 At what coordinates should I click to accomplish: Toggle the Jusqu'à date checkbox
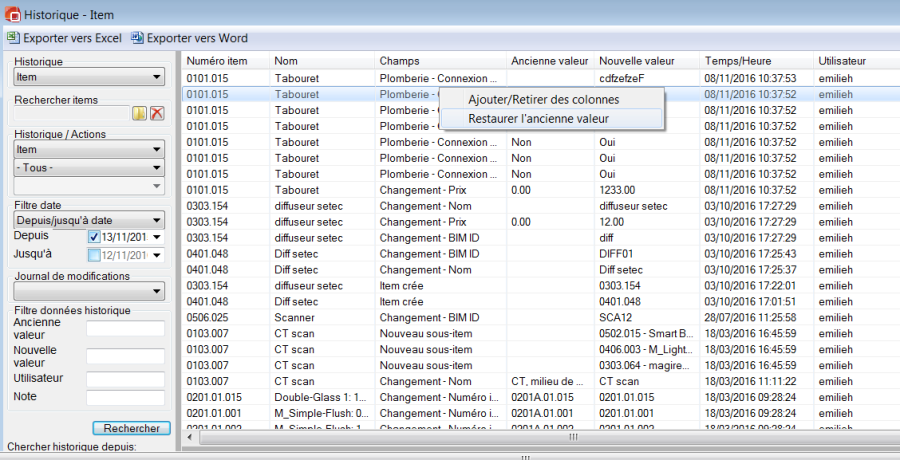click(94, 255)
